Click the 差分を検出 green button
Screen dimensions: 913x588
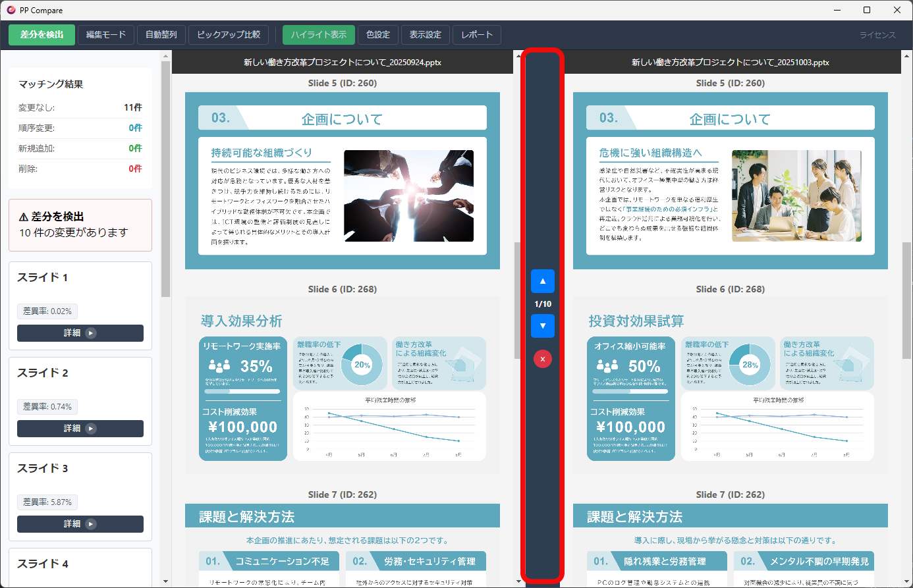click(41, 35)
